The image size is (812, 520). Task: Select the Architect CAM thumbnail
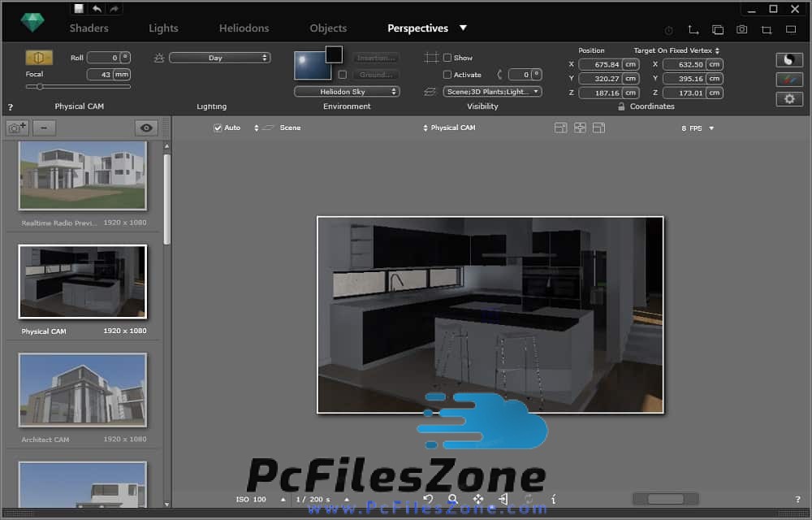[83, 389]
